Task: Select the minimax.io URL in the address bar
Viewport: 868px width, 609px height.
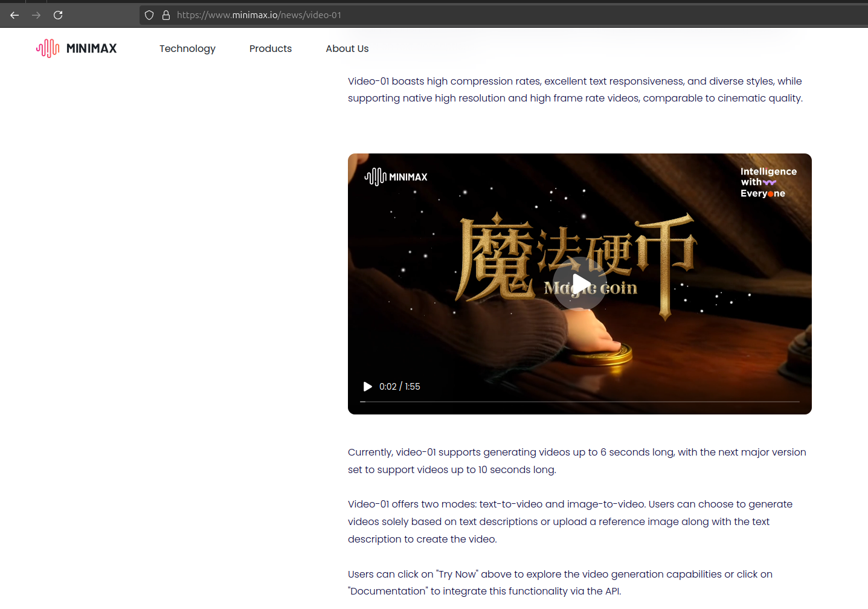Action: coord(259,15)
